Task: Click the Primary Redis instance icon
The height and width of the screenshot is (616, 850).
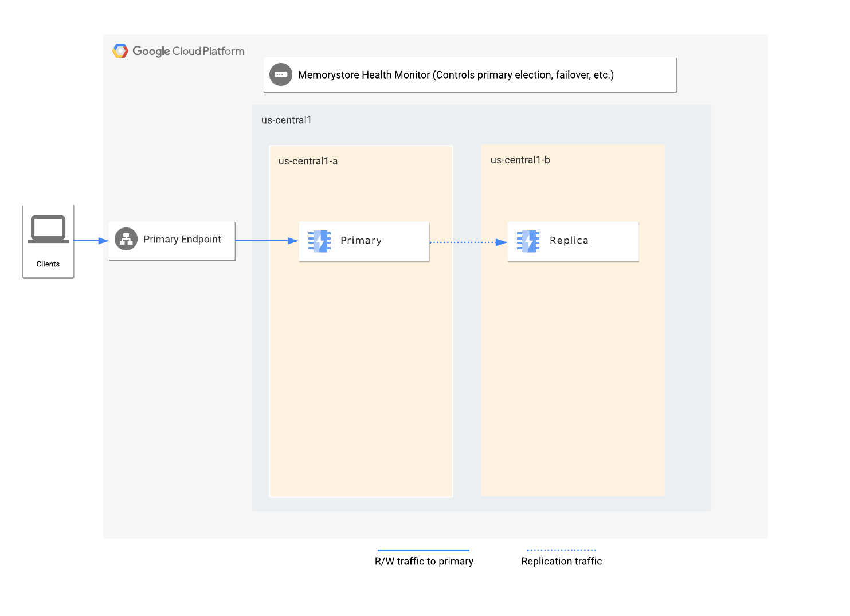Action: [319, 241]
